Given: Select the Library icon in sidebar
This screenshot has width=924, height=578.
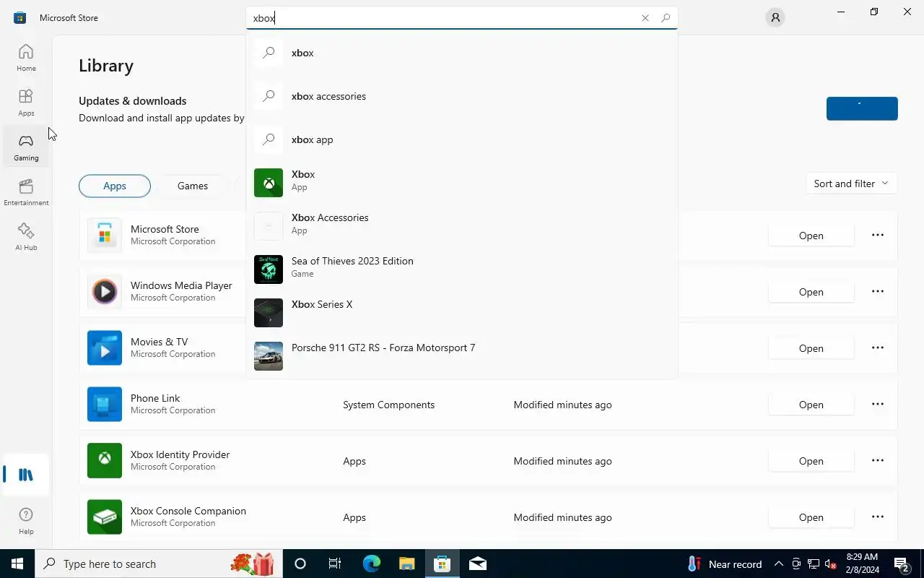Looking at the screenshot, I should point(26,475).
